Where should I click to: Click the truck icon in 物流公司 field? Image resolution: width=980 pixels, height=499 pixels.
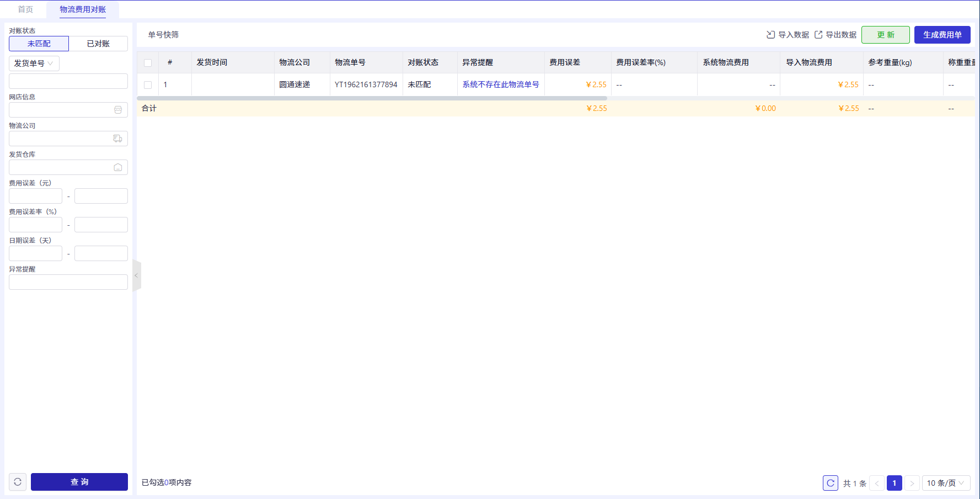click(118, 139)
